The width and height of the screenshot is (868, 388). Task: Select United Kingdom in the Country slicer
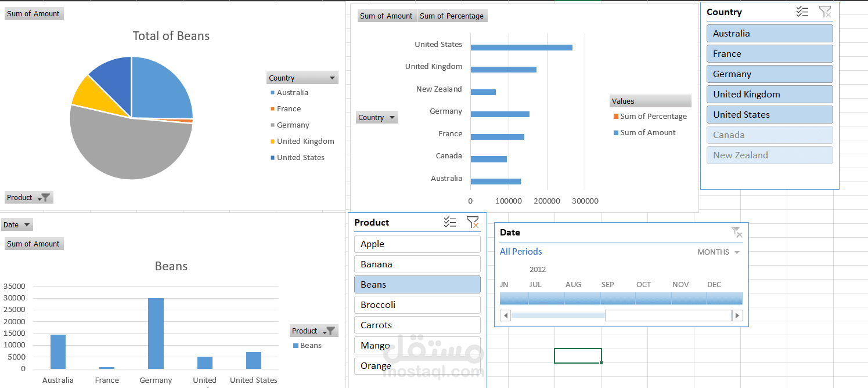769,94
